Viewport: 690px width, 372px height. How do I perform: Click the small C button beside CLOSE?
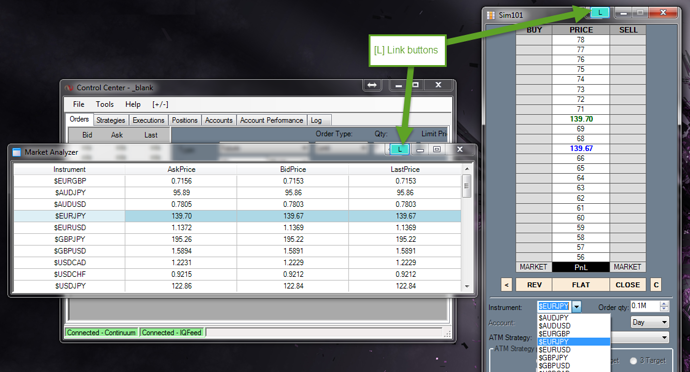pos(656,285)
